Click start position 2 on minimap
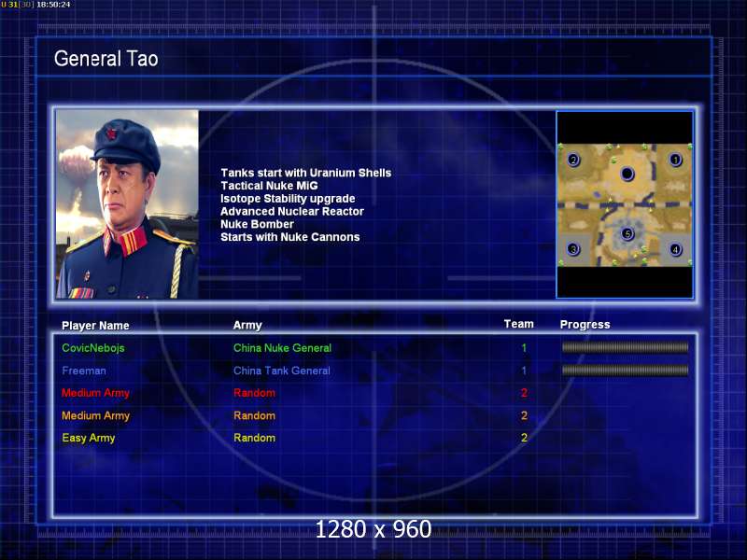This screenshot has height=560, width=747. tap(573, 160)
